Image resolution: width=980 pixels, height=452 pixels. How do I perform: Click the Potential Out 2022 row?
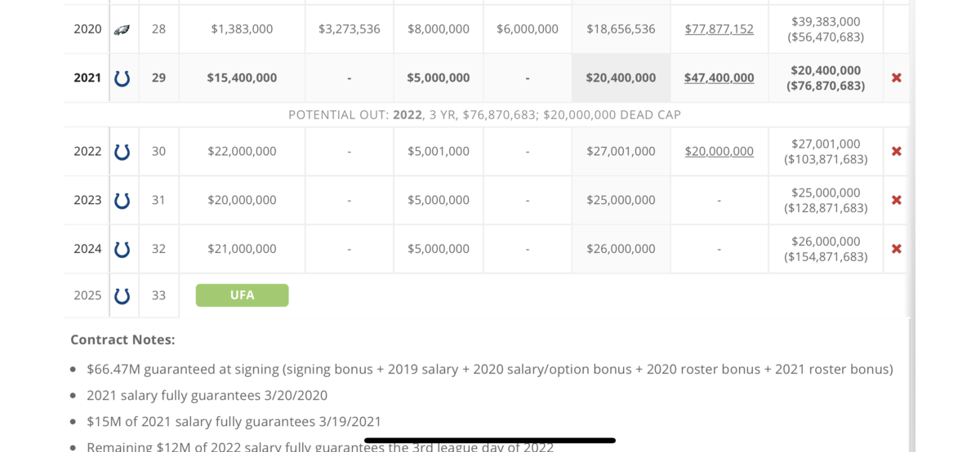pos(484,115)
